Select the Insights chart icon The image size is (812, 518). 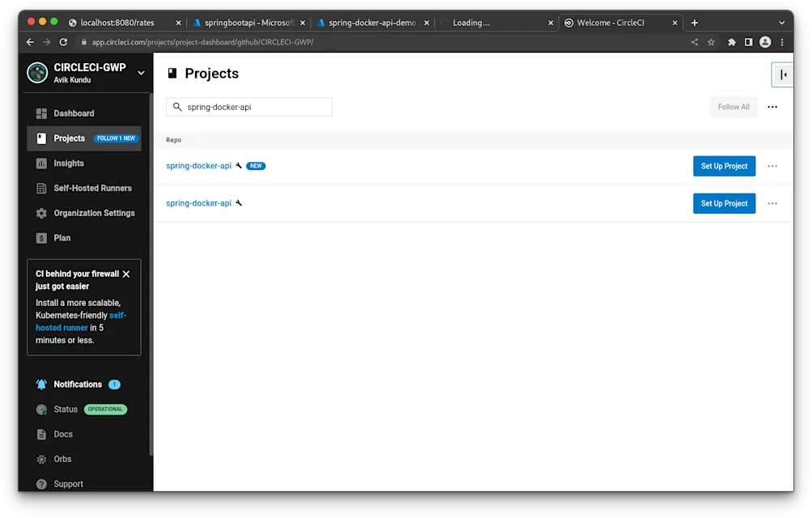pos(41,163)
